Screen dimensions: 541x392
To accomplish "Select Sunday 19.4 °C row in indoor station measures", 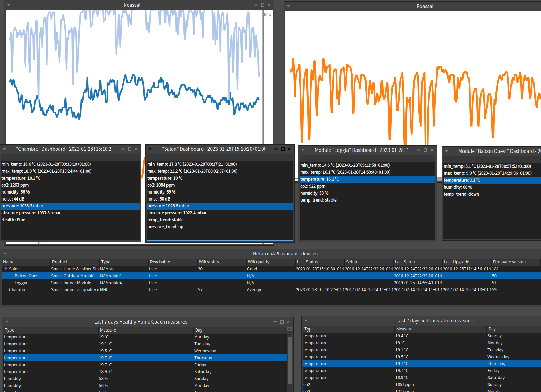I will (x=422, y=336).
